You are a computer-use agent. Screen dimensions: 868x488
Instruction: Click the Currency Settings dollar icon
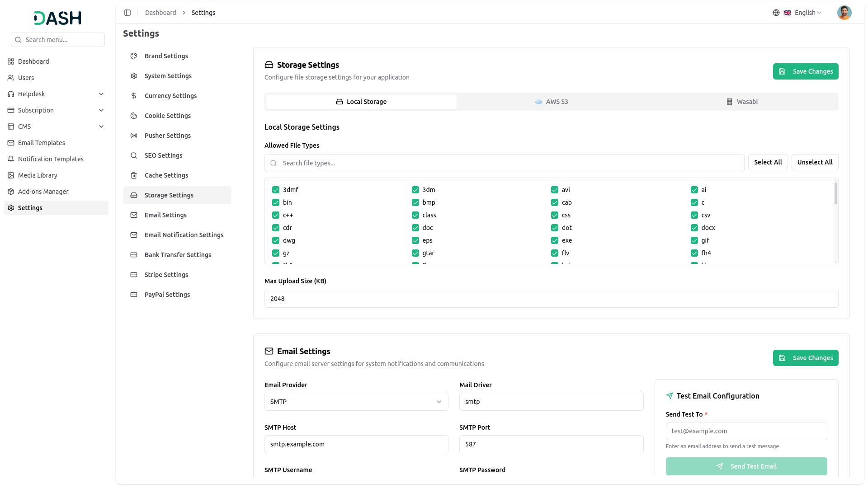point(134,96)
